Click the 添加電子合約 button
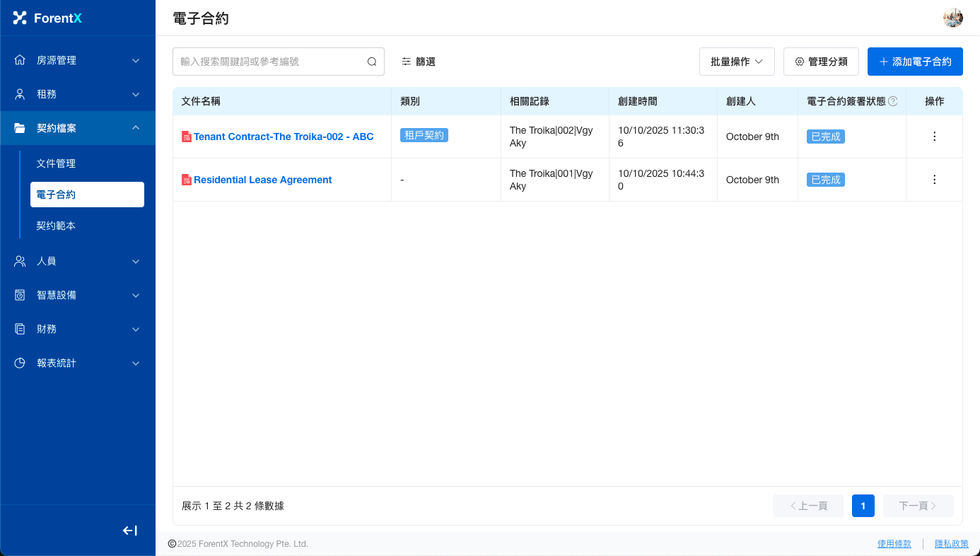 (915, 62)
